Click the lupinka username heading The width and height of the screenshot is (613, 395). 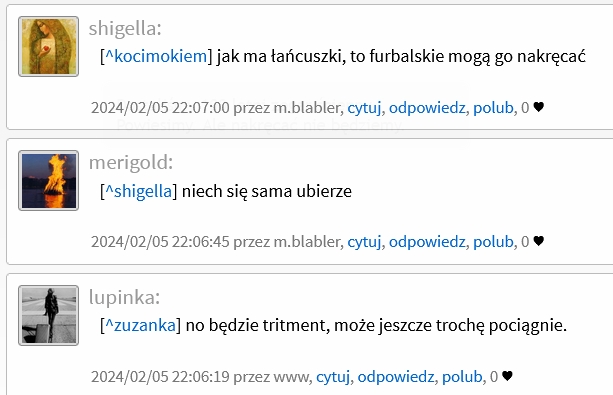tap(124, 297)
